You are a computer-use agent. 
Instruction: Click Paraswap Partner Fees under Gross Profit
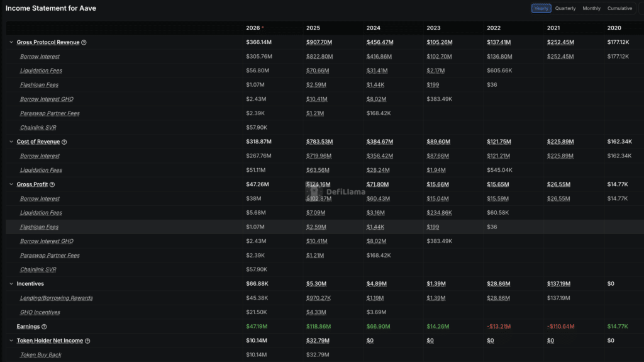(x=50, y=256)
